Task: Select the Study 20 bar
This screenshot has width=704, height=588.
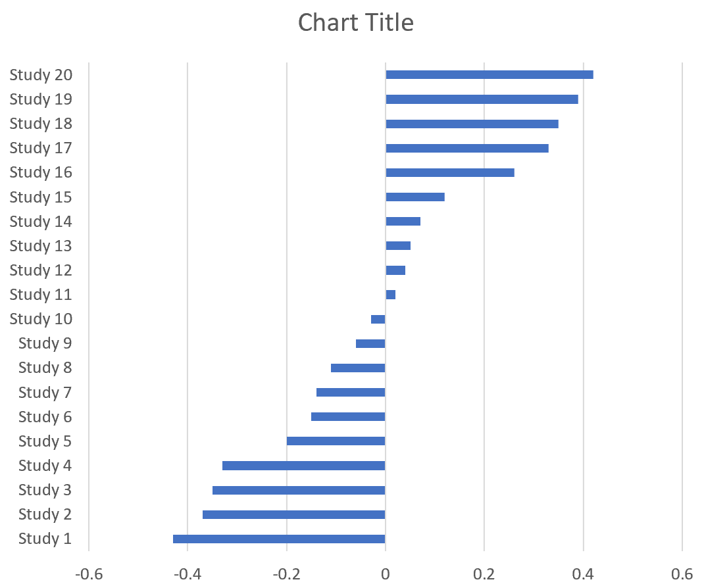Action: (489, 75)
